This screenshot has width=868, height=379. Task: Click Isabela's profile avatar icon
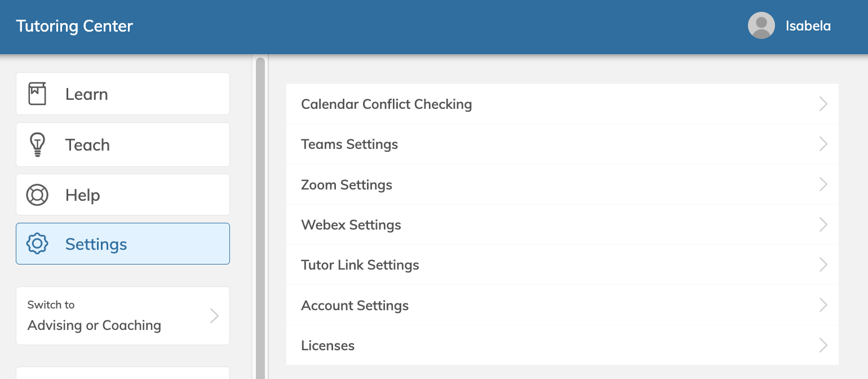[x=761, y=26]
